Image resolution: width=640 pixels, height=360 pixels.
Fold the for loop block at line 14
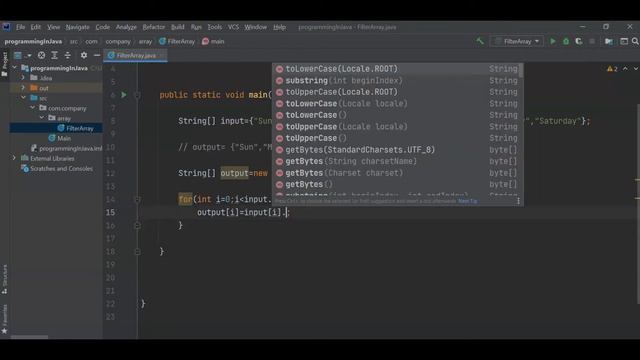pos(138,199)
